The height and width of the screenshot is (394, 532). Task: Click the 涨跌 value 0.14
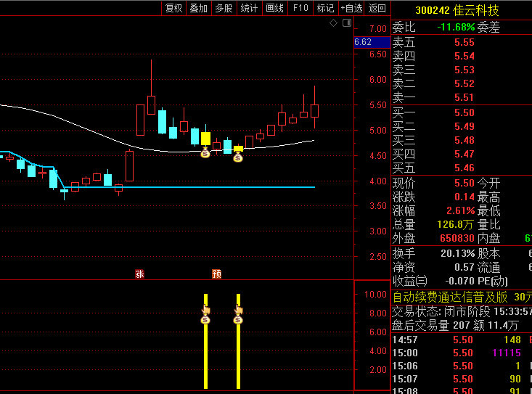point(465,197)
